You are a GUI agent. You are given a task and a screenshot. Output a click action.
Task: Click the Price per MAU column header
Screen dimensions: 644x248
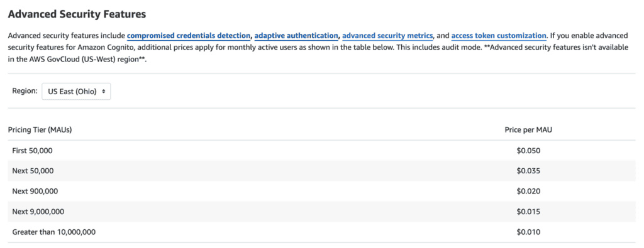[528, 130]
